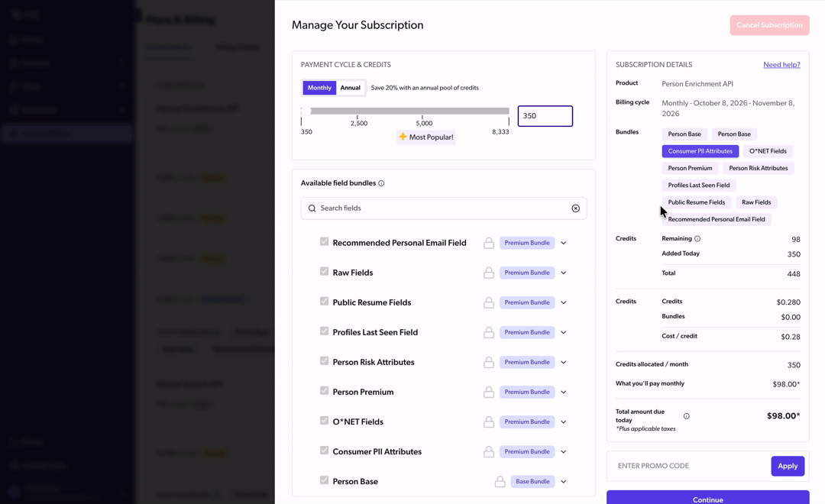Apply the promo code
Screen dimensions: 825x504
(x=788, y=466)
